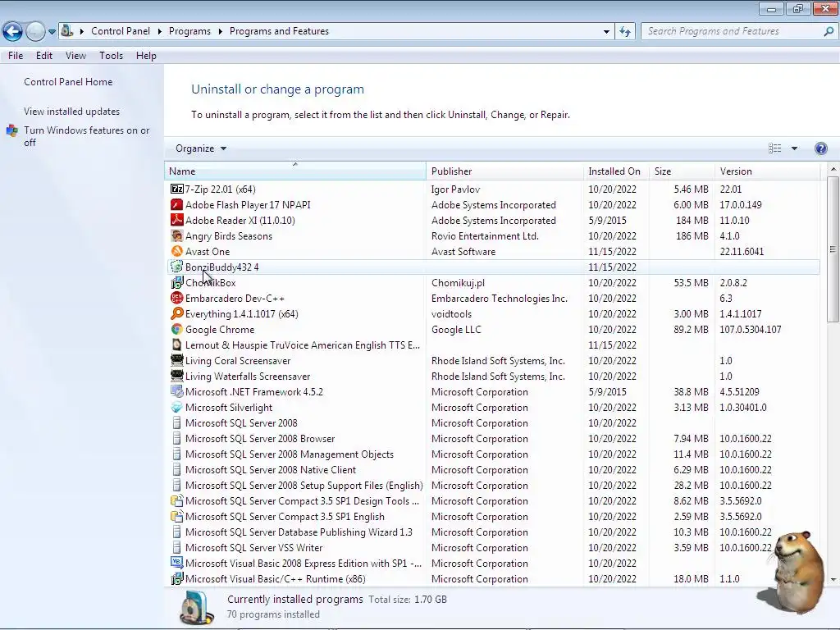Click the Lernout & Hauspie TruVoice icon
The width and height of the screenshot is (840, 630).
click(x=177, y=345)
